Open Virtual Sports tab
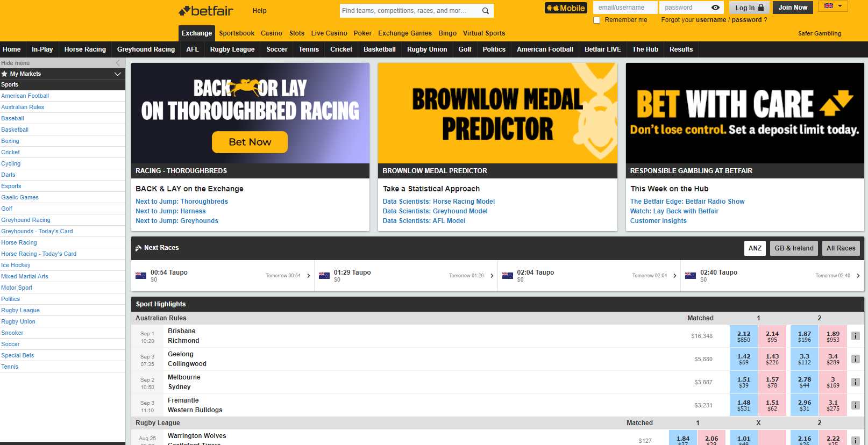Image resolution: width=868 pixels, height=445 pixels. (x=484, y=33)
